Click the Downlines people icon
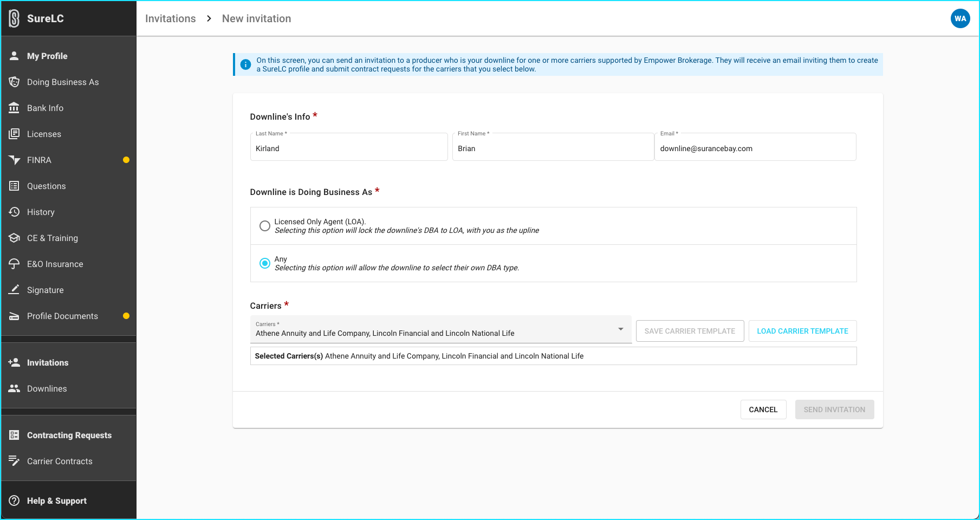This screenshot has height=520, width=980. pos(15,388)
